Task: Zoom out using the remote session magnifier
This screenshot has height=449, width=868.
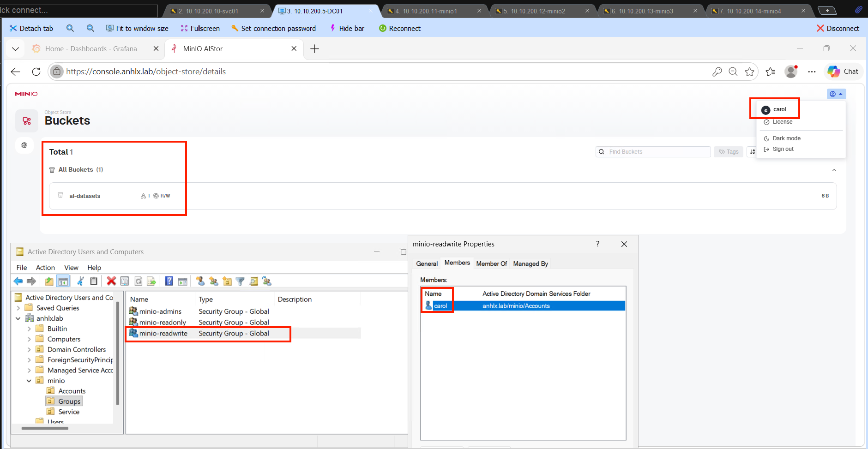Action: click(90, 28)
